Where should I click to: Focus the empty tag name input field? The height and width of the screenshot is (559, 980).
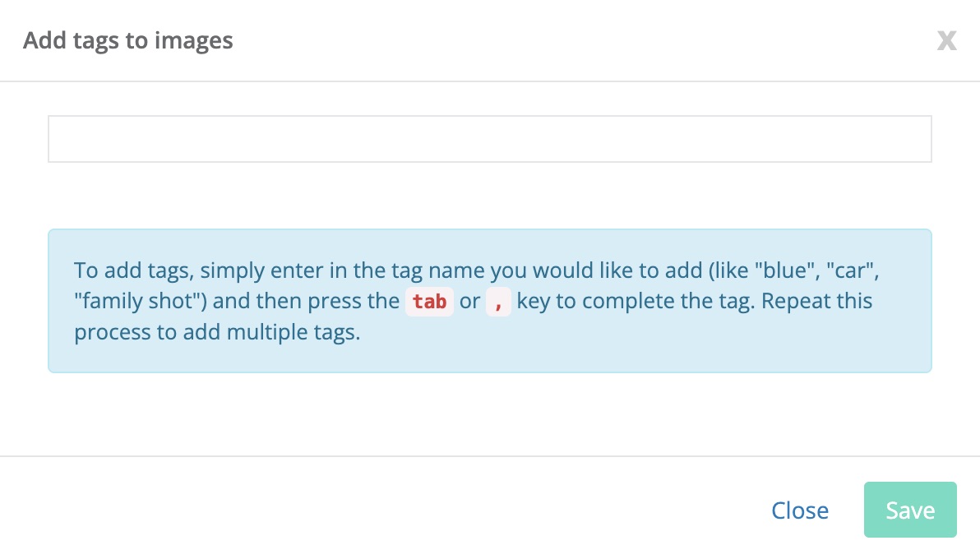[490, 139]
